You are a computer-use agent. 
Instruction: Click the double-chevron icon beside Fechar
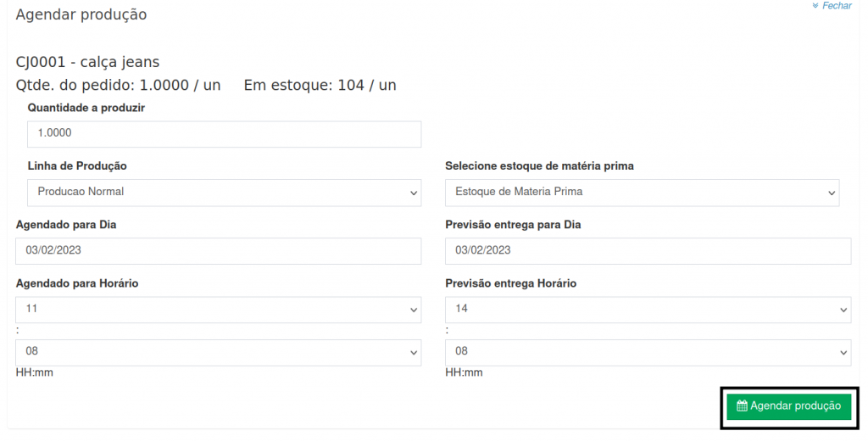click(x=815, y=6)
